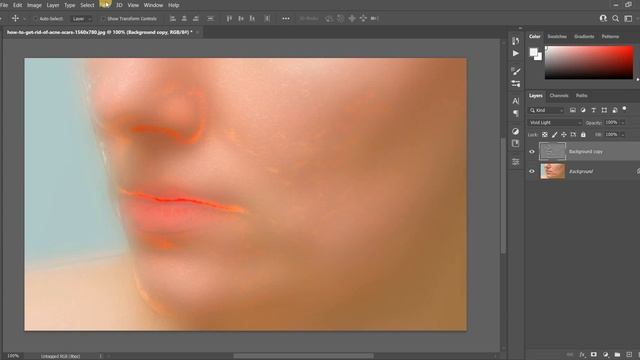Select the Background copy layer thumbnail
This screenshot has width=640, height=360.
[553, 151]
